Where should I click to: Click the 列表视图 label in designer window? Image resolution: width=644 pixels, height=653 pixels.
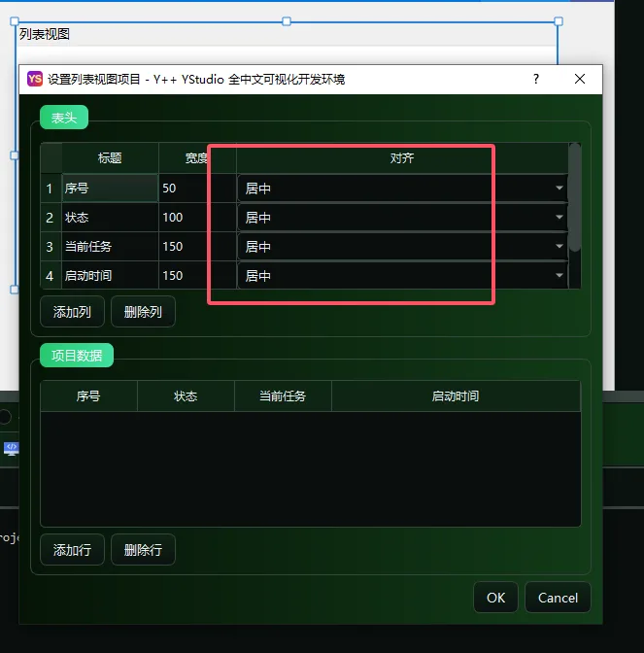pyautogui.click(x=45, y=34)
